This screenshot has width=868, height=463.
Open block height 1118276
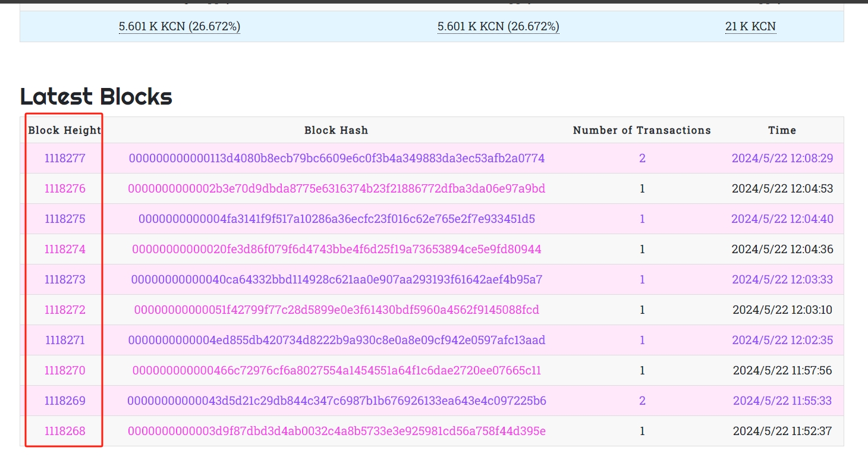65,189
